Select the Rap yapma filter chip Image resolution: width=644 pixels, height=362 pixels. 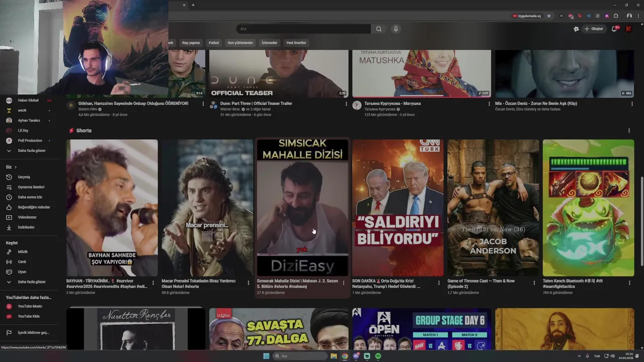click(191, 43)
